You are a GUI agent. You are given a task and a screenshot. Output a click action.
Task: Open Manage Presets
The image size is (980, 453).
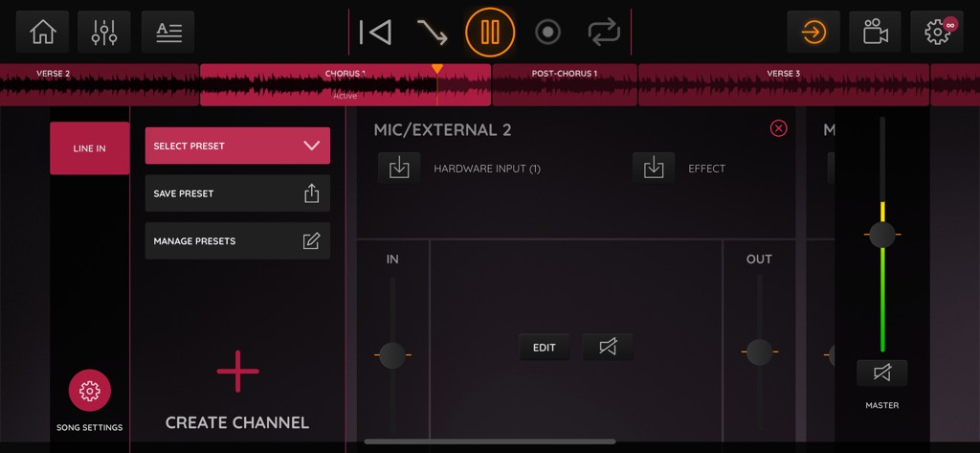(237, 241)
